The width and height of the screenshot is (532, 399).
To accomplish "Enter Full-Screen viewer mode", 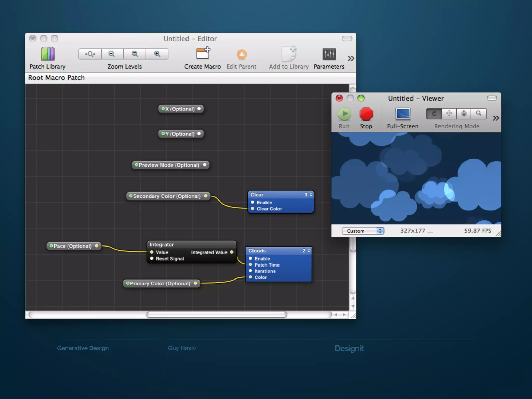I will coord(403,114).
